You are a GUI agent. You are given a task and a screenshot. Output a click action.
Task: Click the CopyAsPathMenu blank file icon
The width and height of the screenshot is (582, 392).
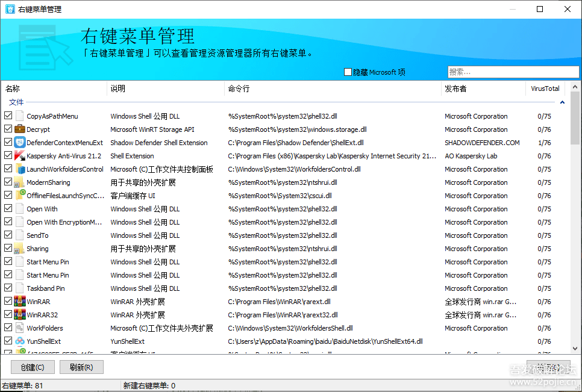point(20,116)
